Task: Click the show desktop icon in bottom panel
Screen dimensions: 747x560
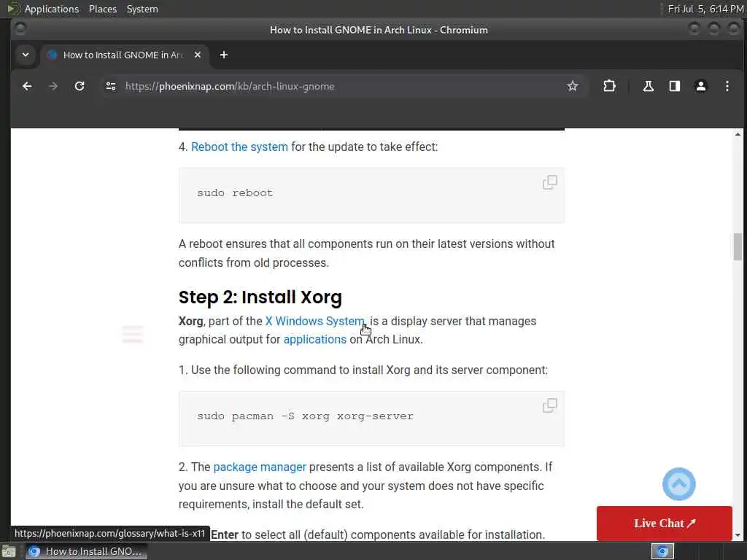Action: coord(9,552)
